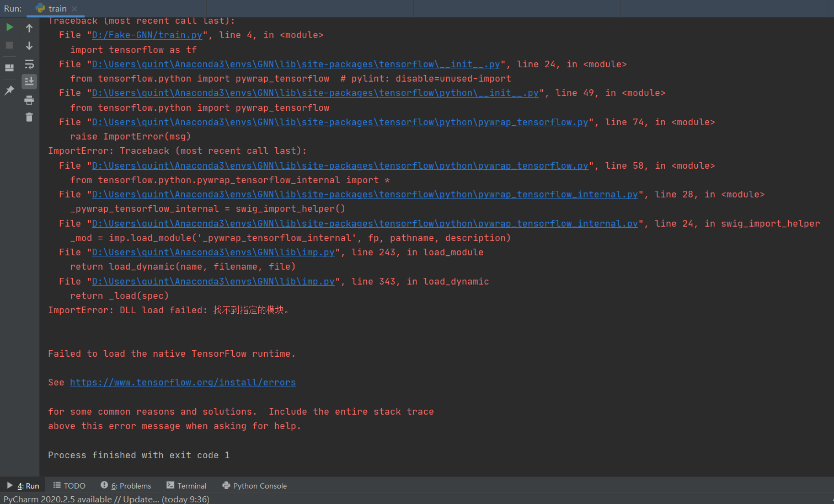834x504 pixels.
Task: Open the tensorflow\python\__init__.py line 49 link
Action: (x=316, y=93)
